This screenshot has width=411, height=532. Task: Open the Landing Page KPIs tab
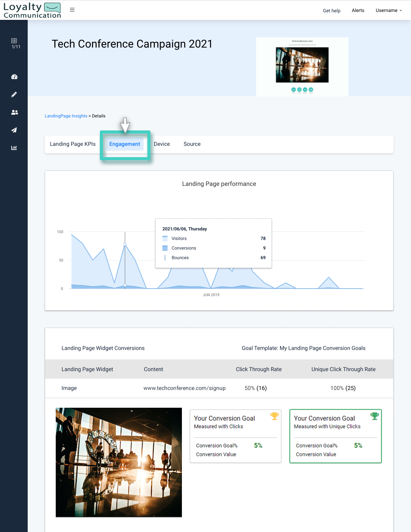72,144
